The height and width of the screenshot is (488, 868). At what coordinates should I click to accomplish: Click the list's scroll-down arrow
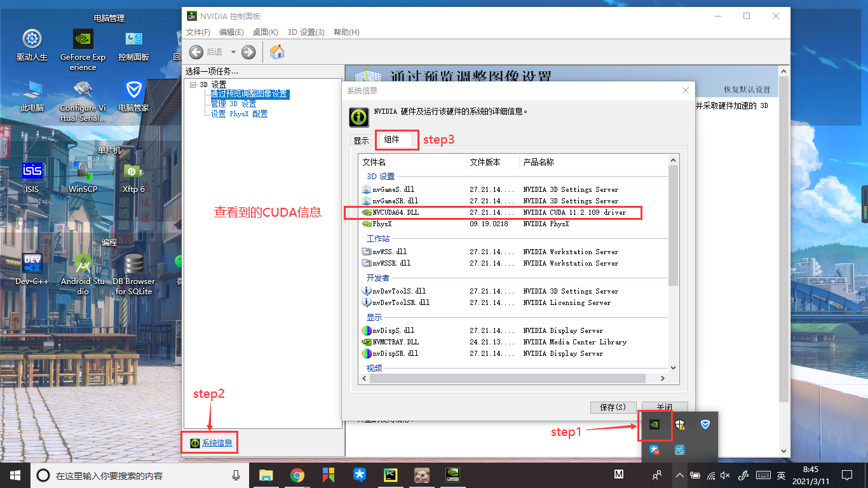(674, 367)
